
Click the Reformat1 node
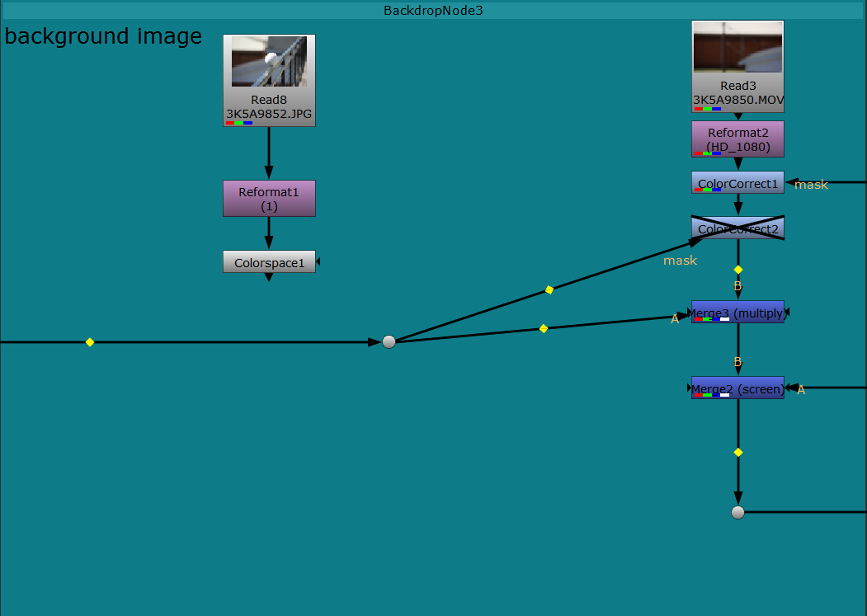(x=269, y=199)
